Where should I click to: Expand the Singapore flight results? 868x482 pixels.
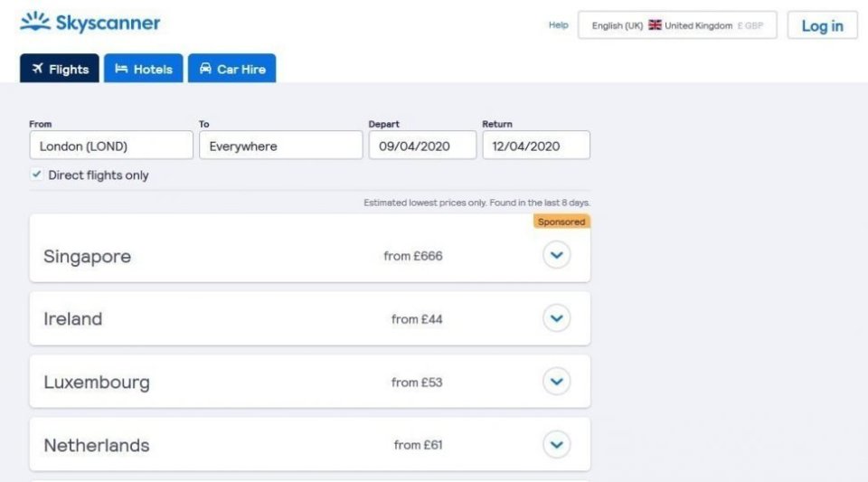click(556, 256)
